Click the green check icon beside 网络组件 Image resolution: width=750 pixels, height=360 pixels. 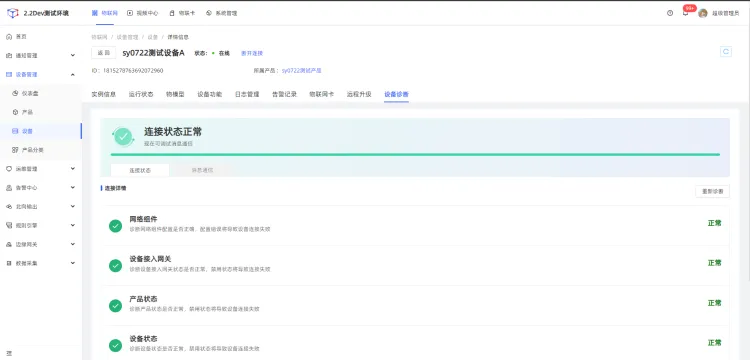pos(115,226)
